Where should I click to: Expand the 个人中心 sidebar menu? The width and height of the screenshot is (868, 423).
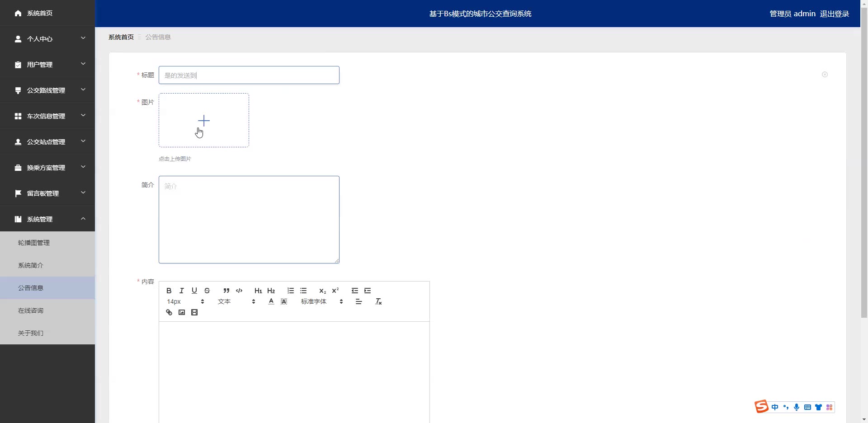(47, 39)
